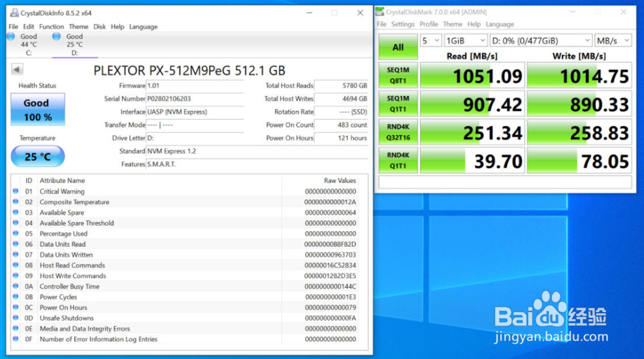Screen dimensions: 644x359
Task: Click the 25 °C temperature button
Action: tap(37, 156)
